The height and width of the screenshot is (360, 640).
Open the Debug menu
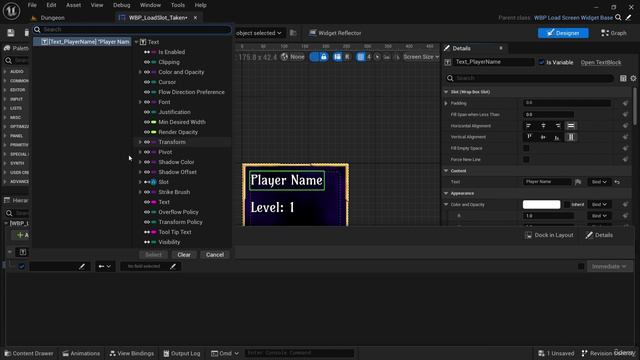(122, 5)
